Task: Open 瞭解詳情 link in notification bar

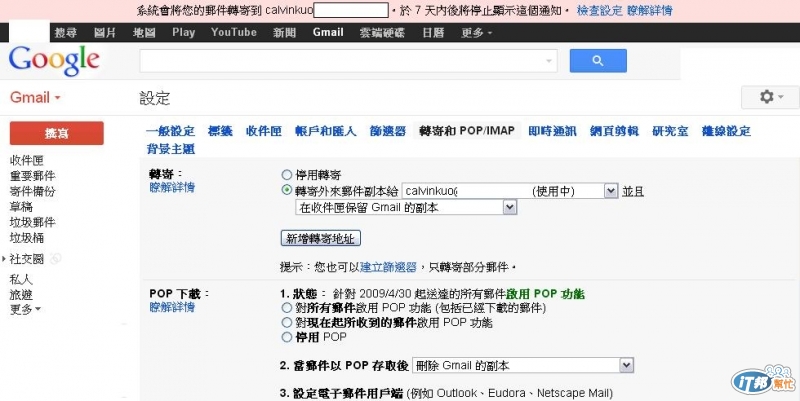Action: [649, 10]
